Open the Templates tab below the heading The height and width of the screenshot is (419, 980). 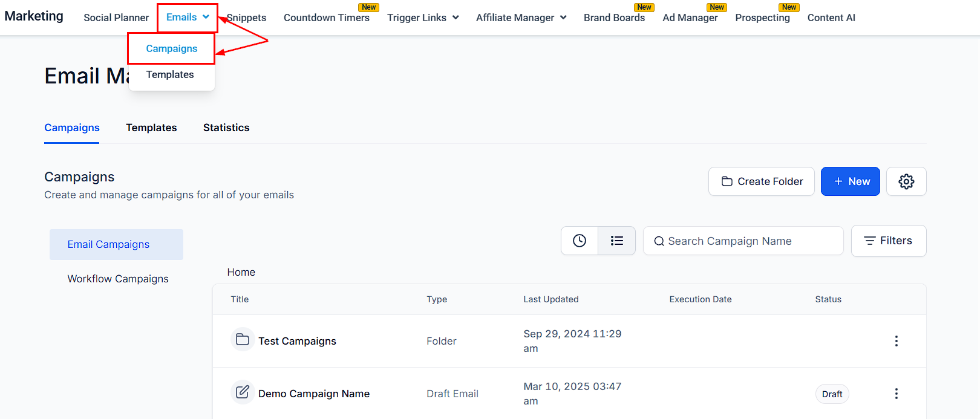tap(151, 128)
